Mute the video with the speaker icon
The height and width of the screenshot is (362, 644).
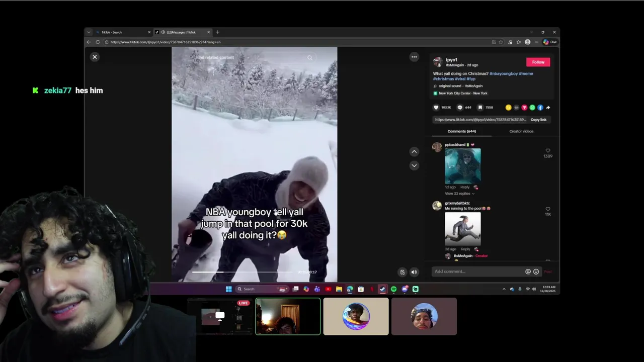[x=414, y=272]
